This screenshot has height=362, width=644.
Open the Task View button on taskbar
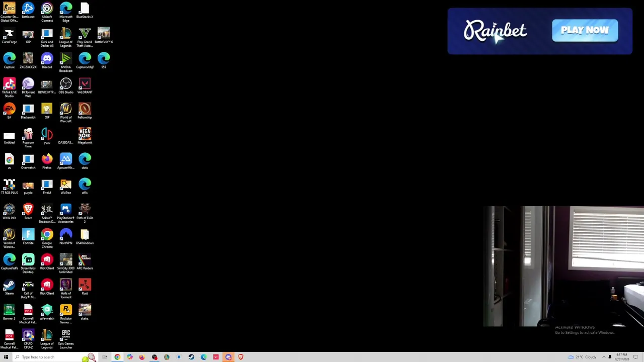click(105, 357)
